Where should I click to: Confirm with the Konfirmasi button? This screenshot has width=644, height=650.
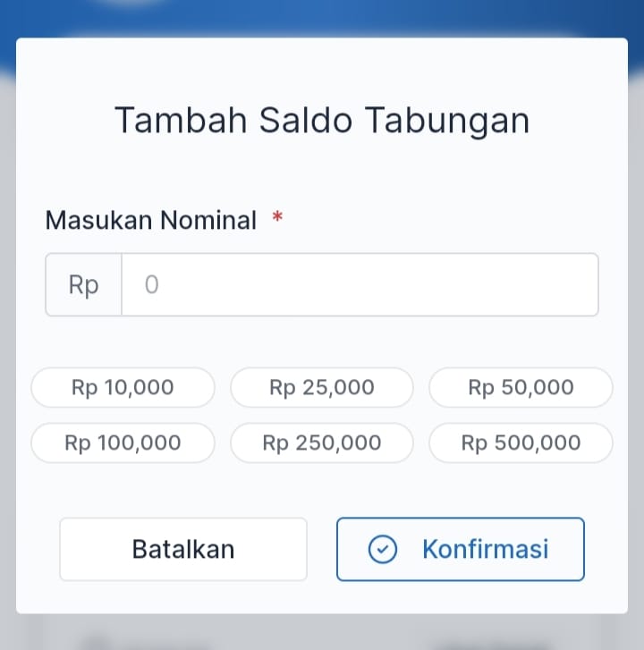(461, 549)
